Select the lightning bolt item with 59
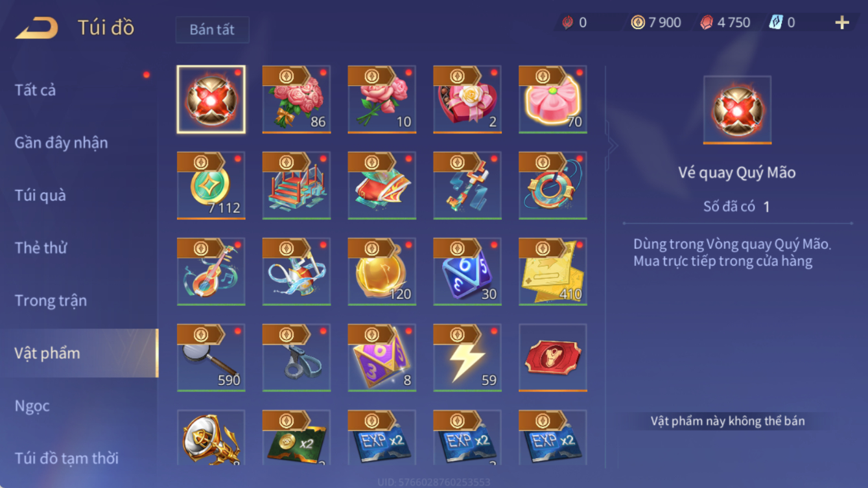This screenshot has width=868, height=488. [467, 358]
